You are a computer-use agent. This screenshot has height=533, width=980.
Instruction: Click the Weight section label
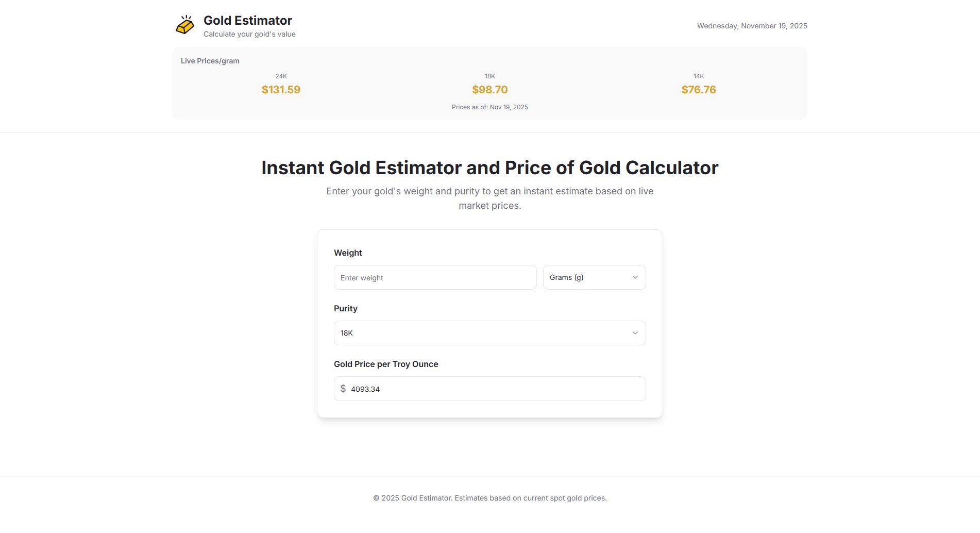click(348, 253)
